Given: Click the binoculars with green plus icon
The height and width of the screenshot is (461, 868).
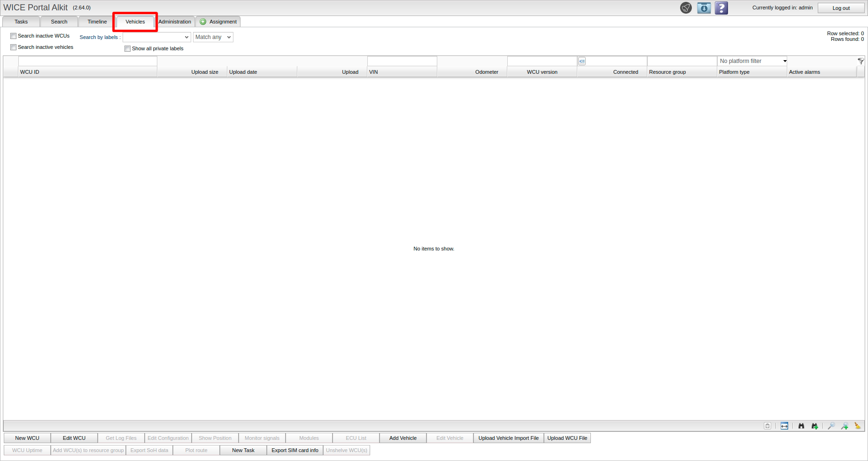Looking at the screenshot, I should pos(814,426).
